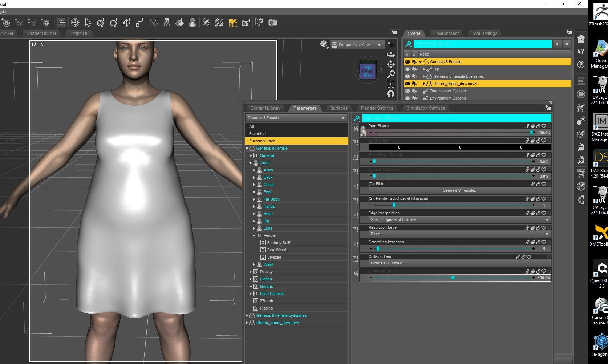Click the camera Render icon

(x=272, y=23)
